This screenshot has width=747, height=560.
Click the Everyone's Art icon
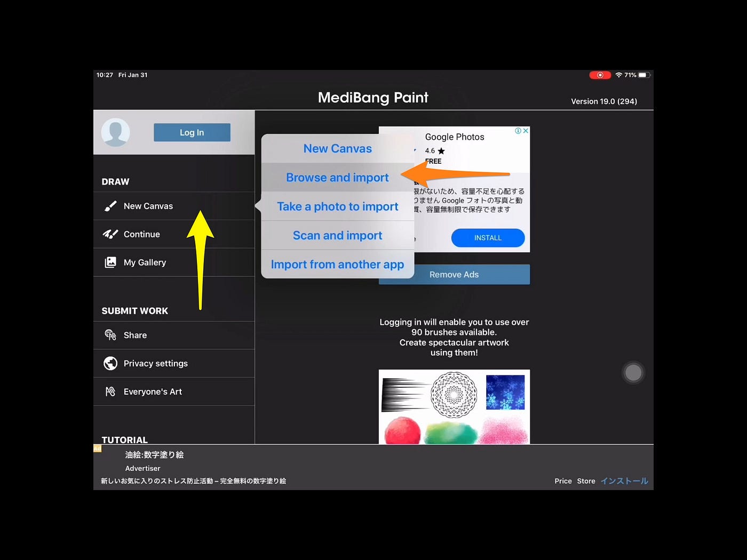click(x=110, y=391)
